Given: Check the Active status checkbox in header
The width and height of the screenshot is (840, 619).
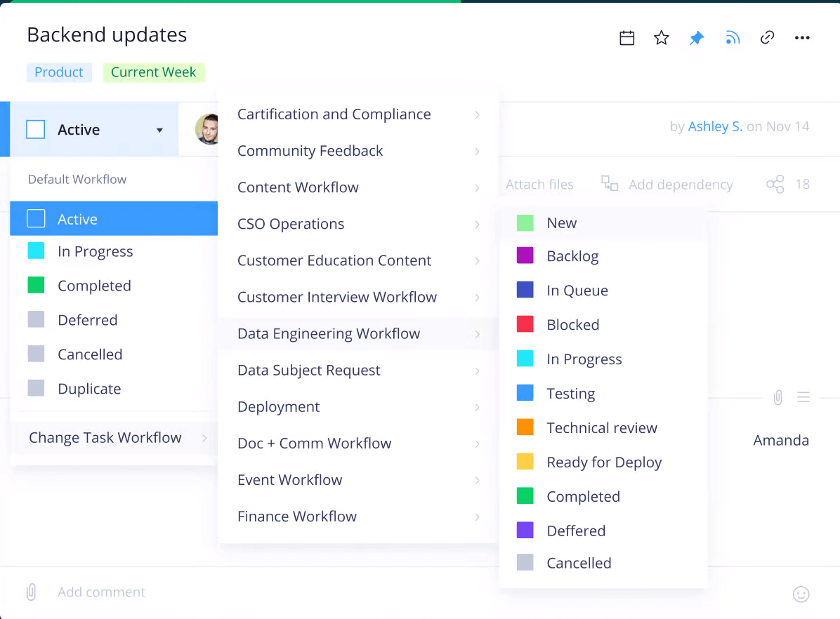Looking at the screenshot, I should (x=35, y=130).
